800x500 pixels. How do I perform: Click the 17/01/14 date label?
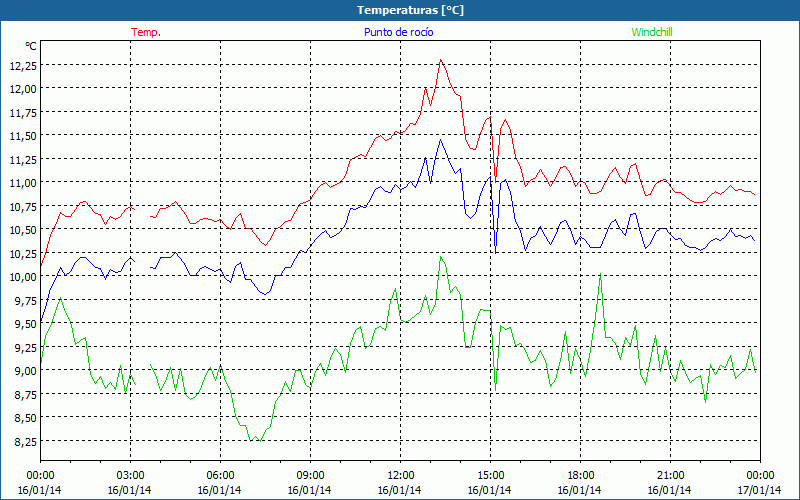(x=760, y=490)
